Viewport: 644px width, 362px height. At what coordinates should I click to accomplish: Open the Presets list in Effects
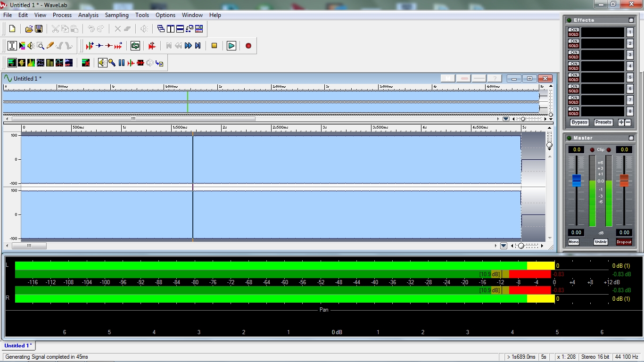click(603, 122)
